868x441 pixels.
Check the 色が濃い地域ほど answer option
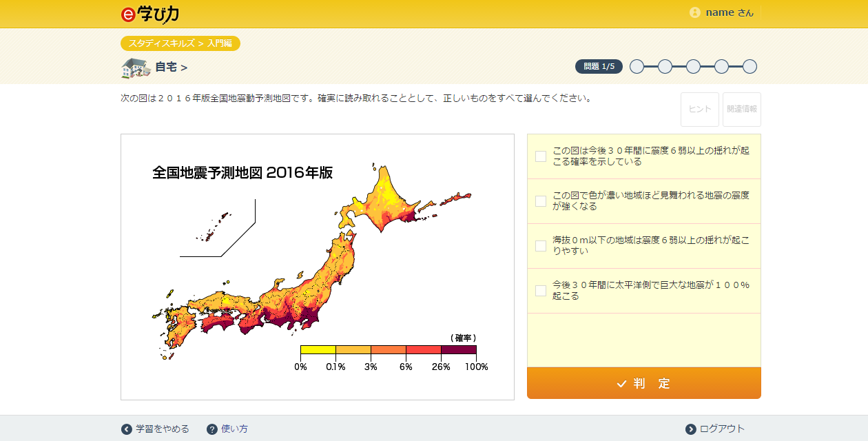coord(541,201)
